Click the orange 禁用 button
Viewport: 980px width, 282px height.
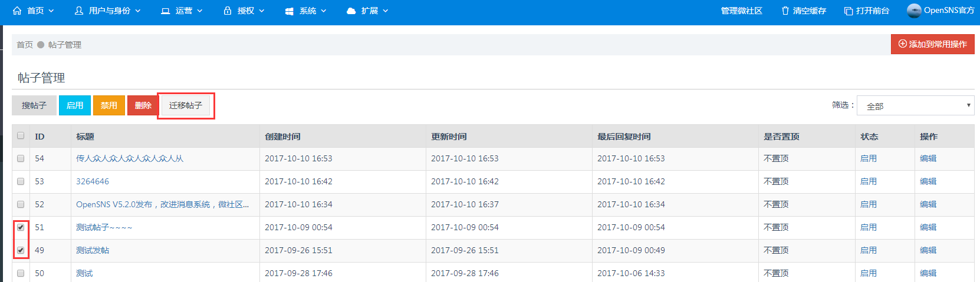click(x=109, y=105)
